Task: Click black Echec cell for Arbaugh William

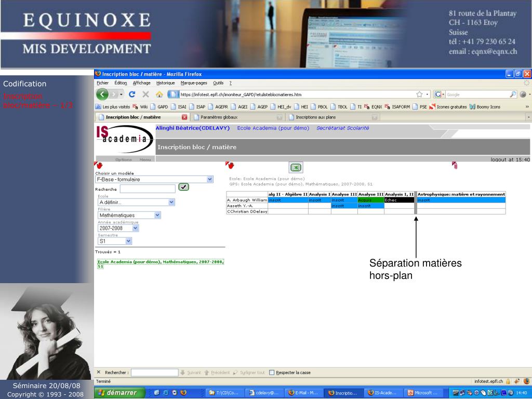Action: coord(400,200)
